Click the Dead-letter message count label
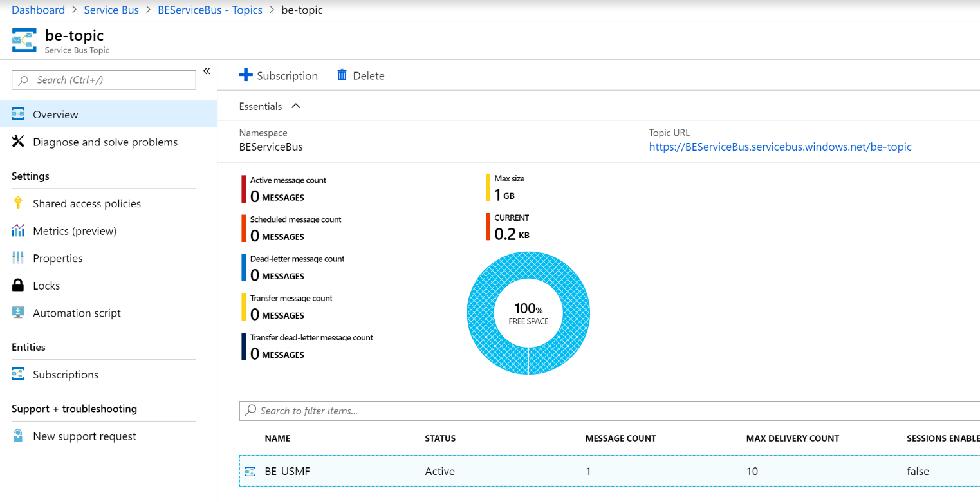Image resolution: width=980 pixels, height=502 pixels. 297,259
